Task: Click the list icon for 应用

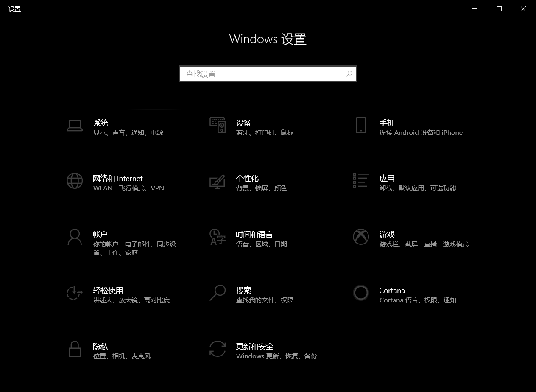Action: pyautogui.click(x=360, y=180)
